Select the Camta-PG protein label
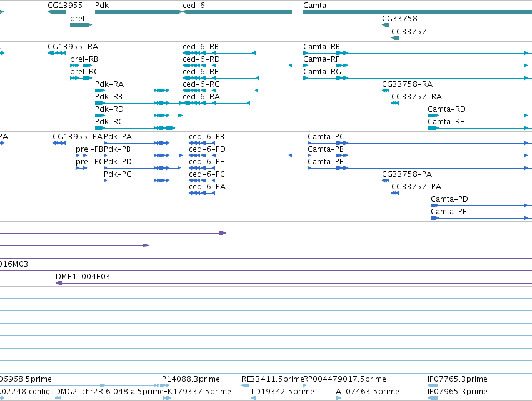 [x=326, y=137]
